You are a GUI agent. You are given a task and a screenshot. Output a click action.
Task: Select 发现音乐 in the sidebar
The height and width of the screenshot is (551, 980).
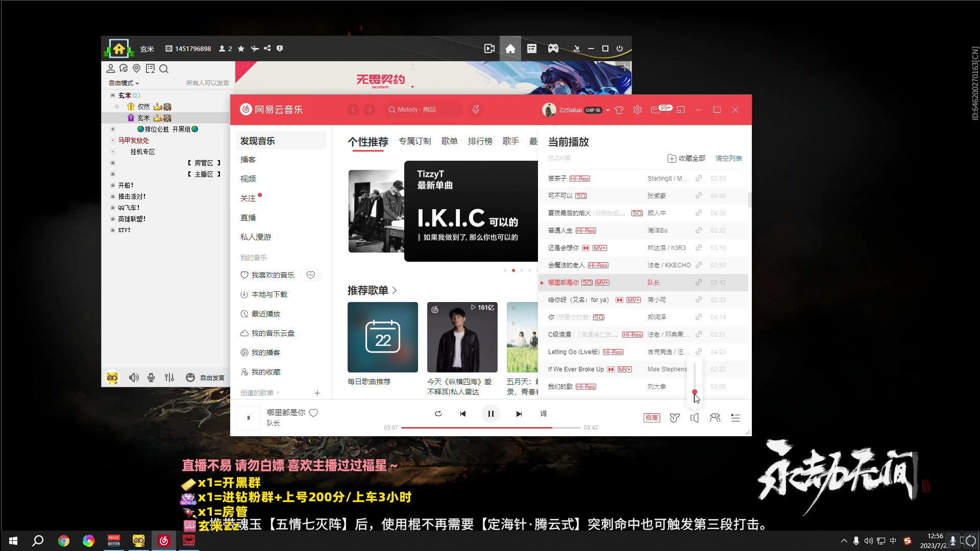pyautogui.click(x=281, y=141)
